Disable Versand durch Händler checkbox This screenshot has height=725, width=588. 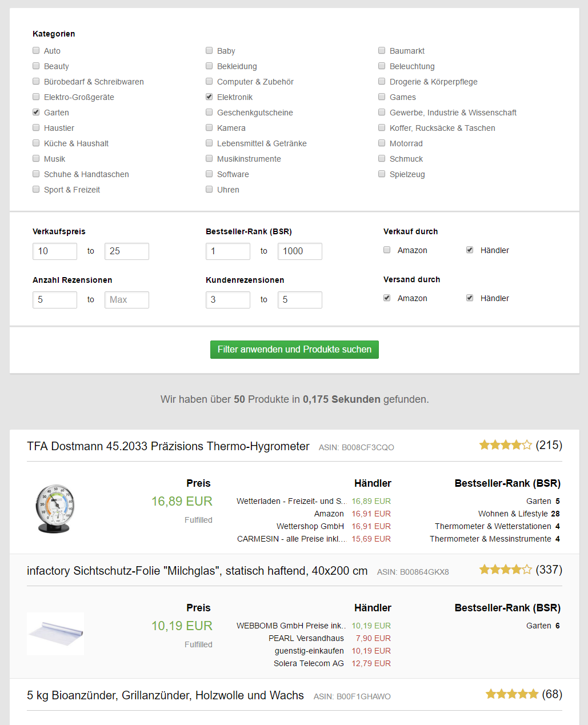470,298
